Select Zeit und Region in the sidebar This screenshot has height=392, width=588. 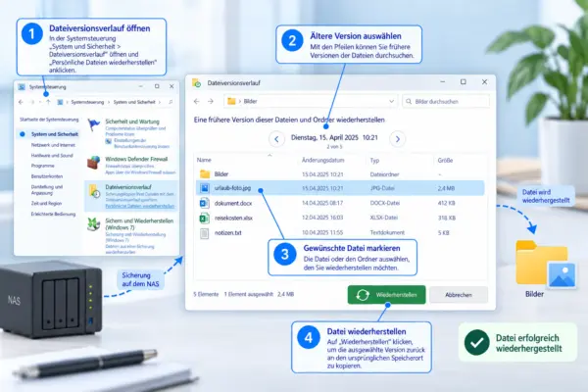tap(46, 203)
